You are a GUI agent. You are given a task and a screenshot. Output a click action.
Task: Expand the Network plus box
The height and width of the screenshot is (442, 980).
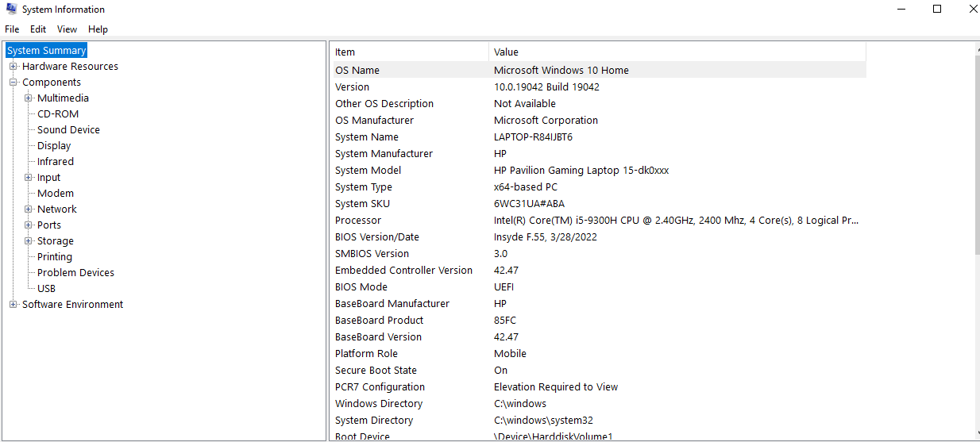click(x=28, y=209)
